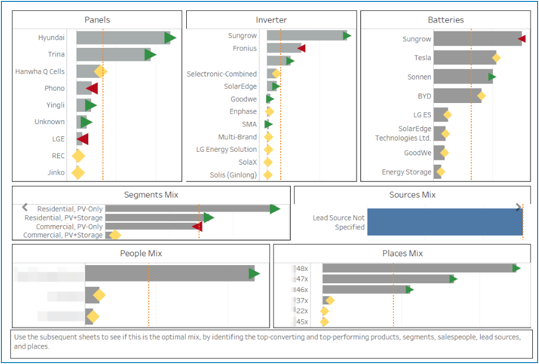Select the green triangle on the 47x places bar

pos(453,279)
